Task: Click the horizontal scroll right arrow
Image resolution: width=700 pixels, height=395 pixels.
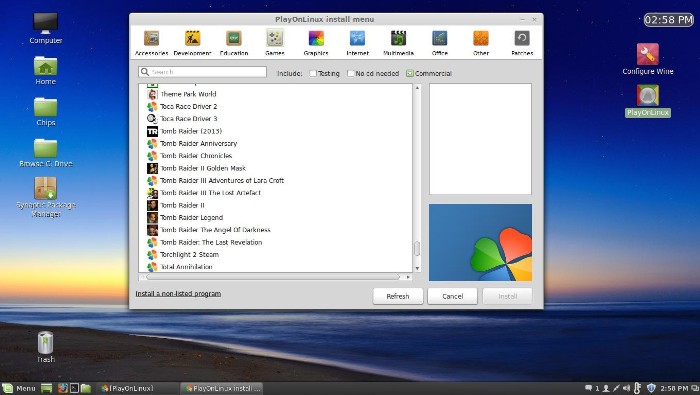Action: 408,277
